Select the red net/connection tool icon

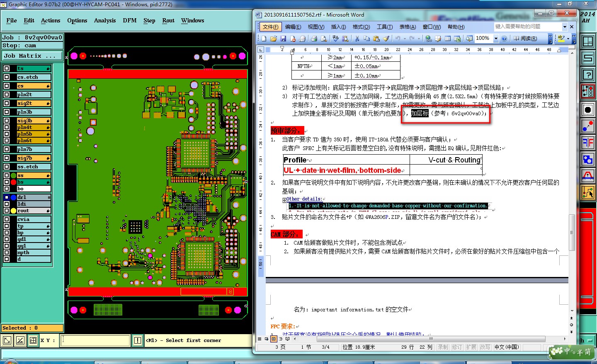point(588,91)
